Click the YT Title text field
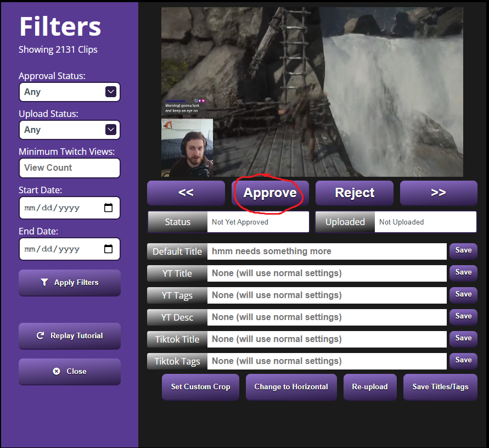Viewport: 489px width, 448px height. point(327,273)
